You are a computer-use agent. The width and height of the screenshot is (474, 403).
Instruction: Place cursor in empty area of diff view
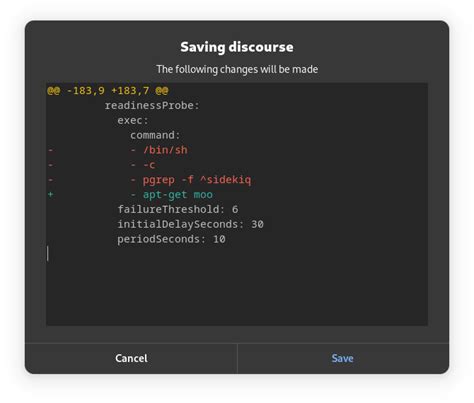pyautogui.click(x=237, y=290)
